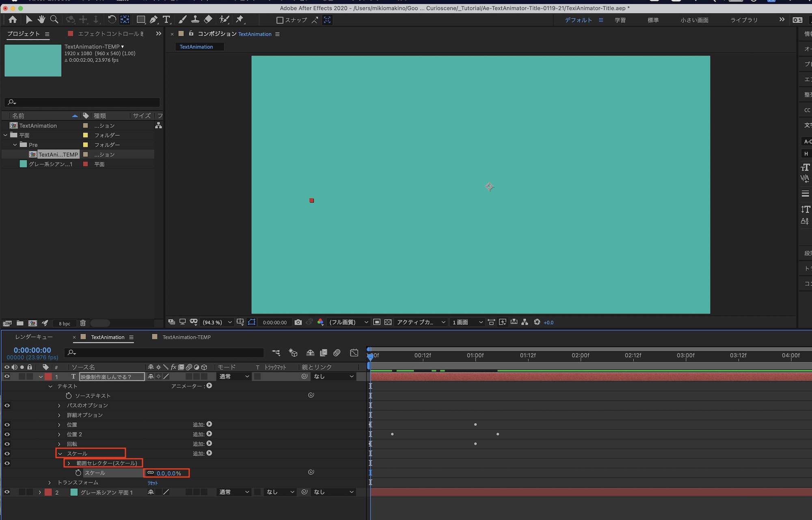Collapse the scale animator group
Image resolution: width=812 pixels, height=520 pixels.
(x=60, y=453)
